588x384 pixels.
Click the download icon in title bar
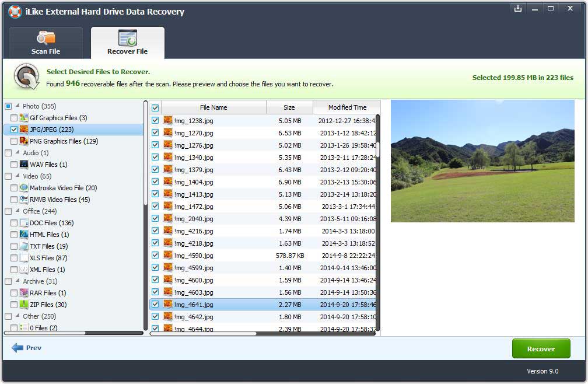pos(517,9)
